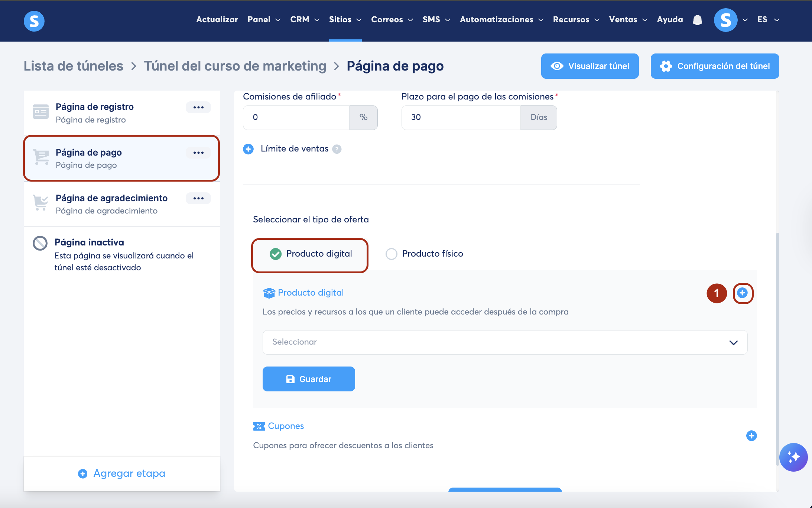Click the Comisiones de afiliado input field
Screen dimensions: 812x508
tap(296, 117)
